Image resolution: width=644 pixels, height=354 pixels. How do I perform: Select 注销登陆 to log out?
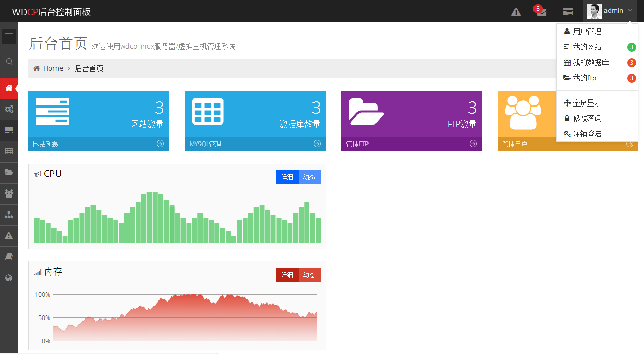coord(587,134)
